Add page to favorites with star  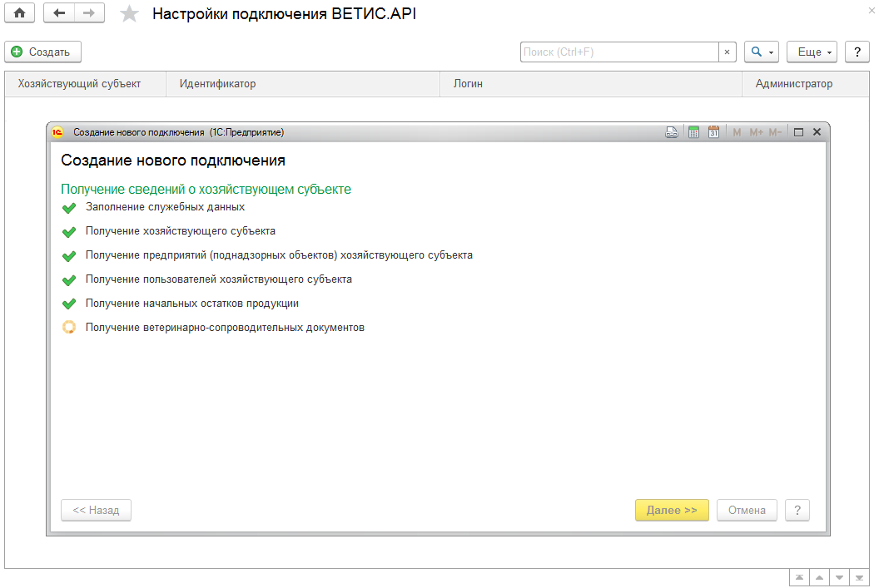click(x=129, y=13)
